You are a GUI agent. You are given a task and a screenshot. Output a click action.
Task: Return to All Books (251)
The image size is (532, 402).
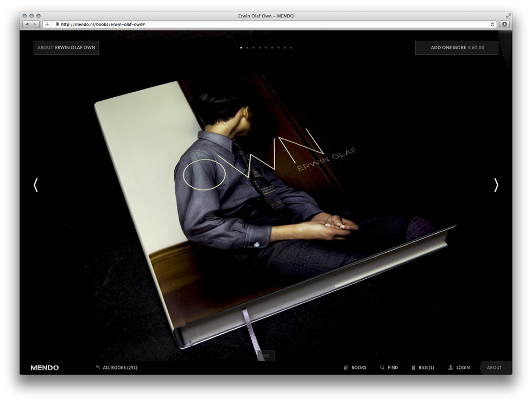pos(116,368)
